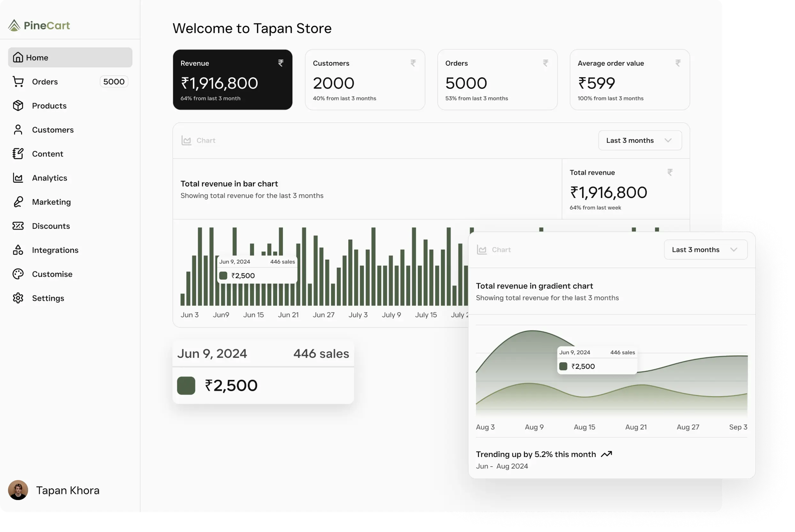Open Customise in the sidebar
Viewport: 795px width, 532px height.
[x=70, y=274]
